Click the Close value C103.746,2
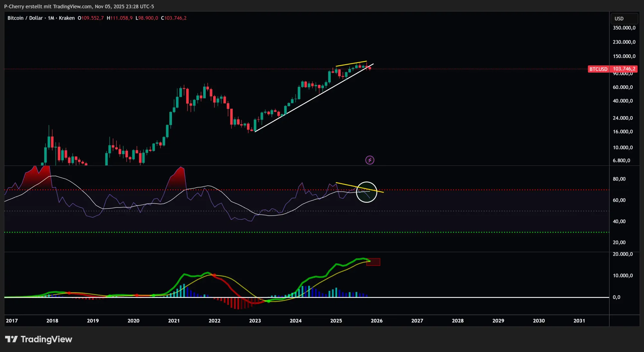 tap(174, 18)
